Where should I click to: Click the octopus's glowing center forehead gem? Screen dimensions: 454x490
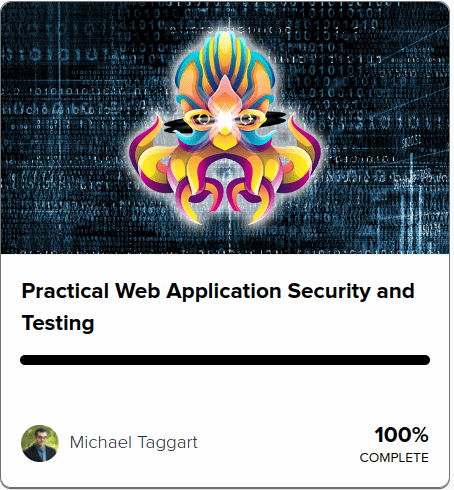pos(225,119)
